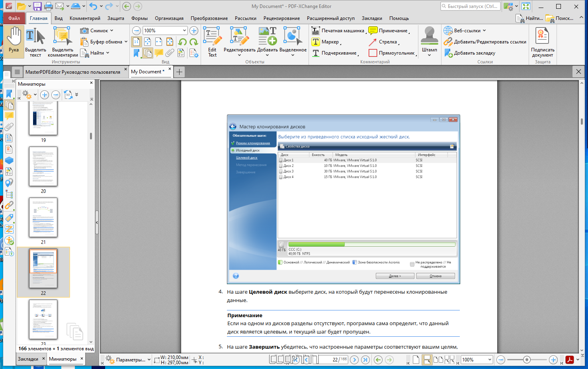Pick the Маркер highlighter tool
Screen dimensions: 588x369
click(326, 42)
